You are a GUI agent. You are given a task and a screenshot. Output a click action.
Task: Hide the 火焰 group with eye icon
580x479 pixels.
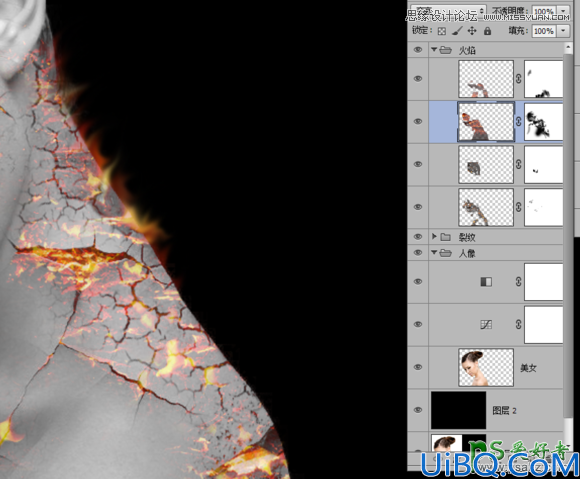418,50
